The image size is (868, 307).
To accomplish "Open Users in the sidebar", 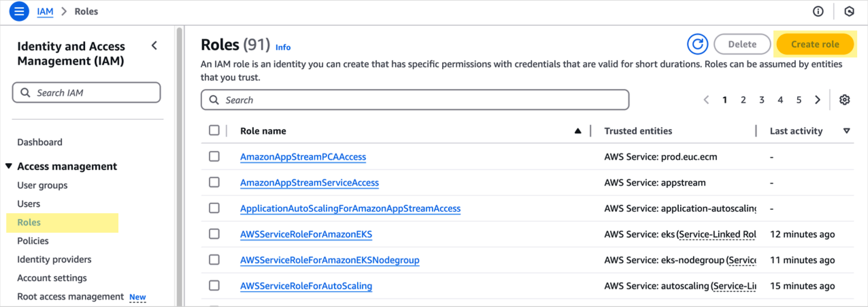I will coord(29,204).
